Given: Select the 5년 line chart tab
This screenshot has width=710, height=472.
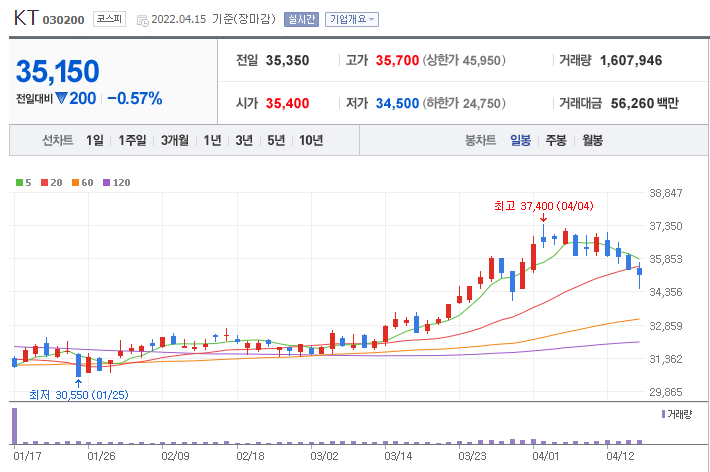Looking at the screenshot, I should [x=276, y=140].
